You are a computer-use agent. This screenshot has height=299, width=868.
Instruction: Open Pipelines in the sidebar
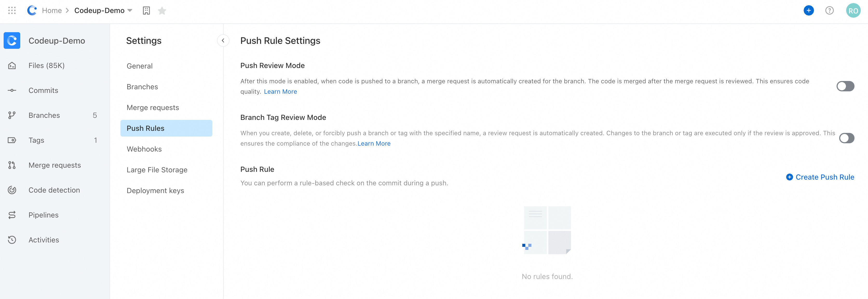coord(43,215)
